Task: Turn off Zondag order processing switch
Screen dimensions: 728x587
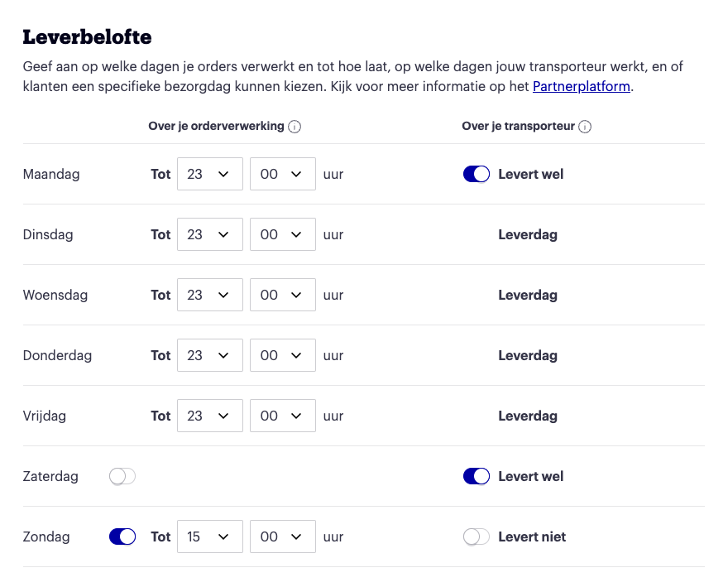Action: pos(122,536)
